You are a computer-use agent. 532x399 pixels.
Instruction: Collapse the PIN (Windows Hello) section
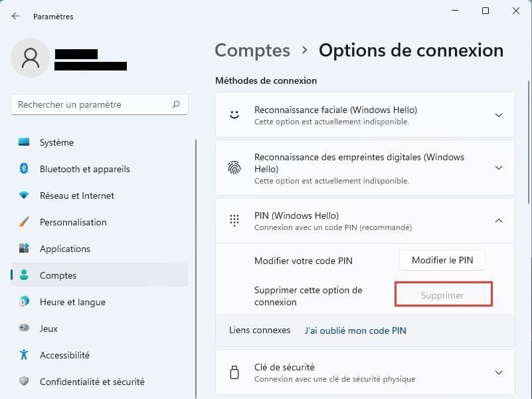(498, 221)
